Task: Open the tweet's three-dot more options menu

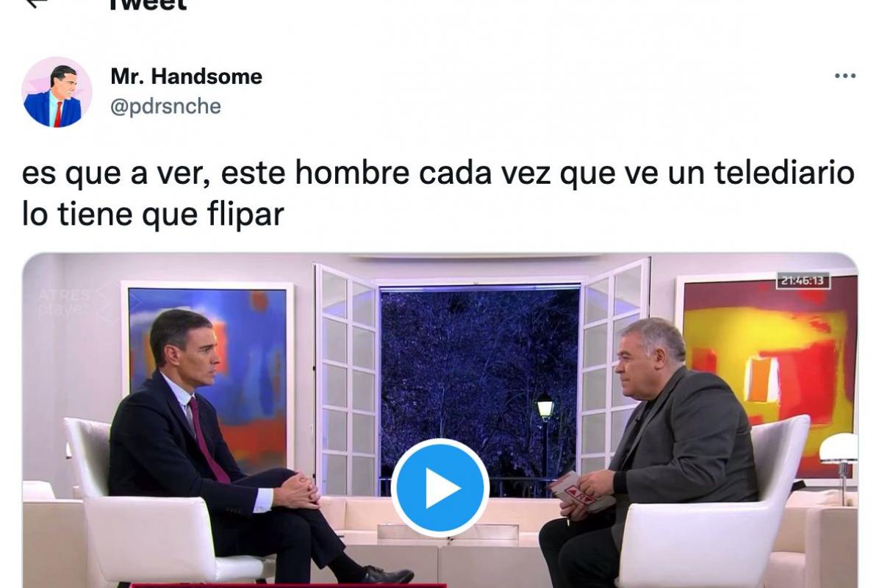Action: (845, 76)
